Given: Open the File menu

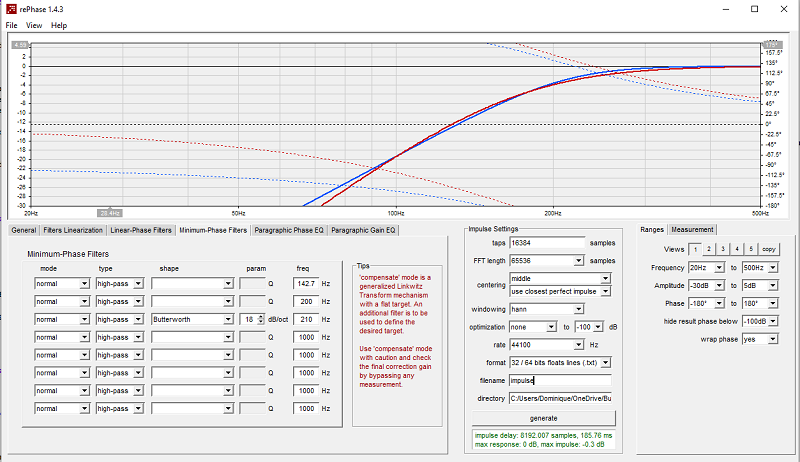Looking at the screenshot, I should tap(11, 25).
